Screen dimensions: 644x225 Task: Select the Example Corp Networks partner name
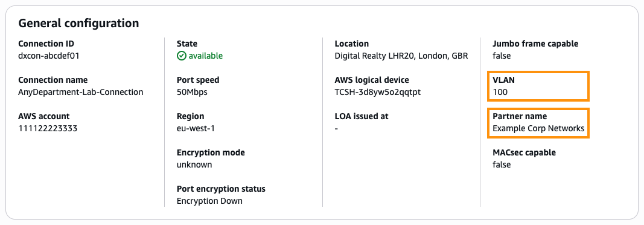[x=538, y=128]
